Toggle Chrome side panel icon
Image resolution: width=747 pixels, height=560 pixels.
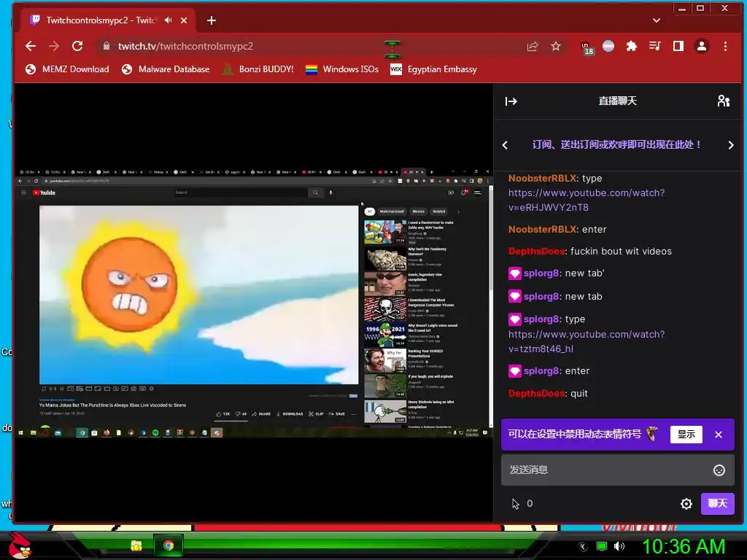tap(678, 46)
